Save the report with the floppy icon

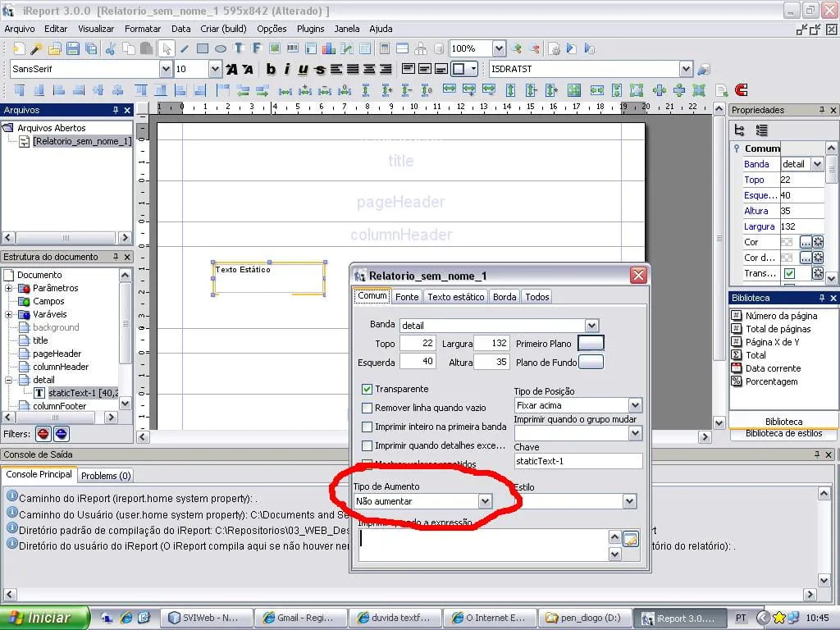pyautogui.click(x=73, y=49)
